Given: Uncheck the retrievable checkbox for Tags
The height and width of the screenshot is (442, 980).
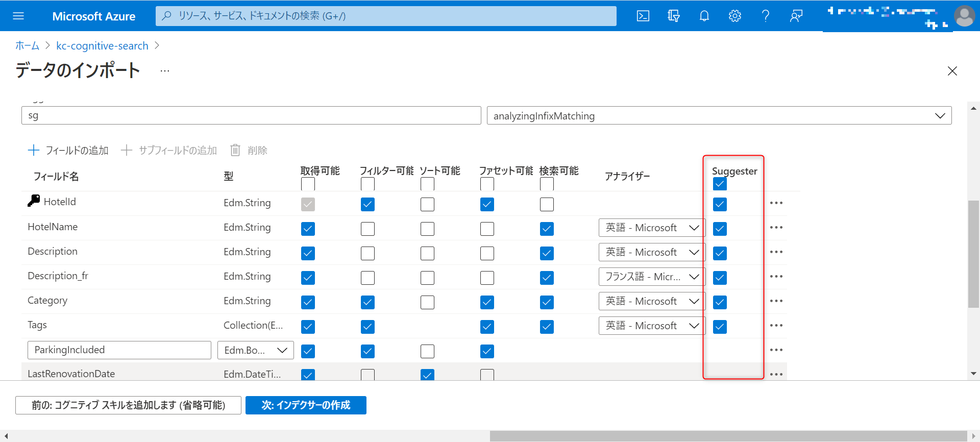Looking at the screenshot, I should [308, 327].
